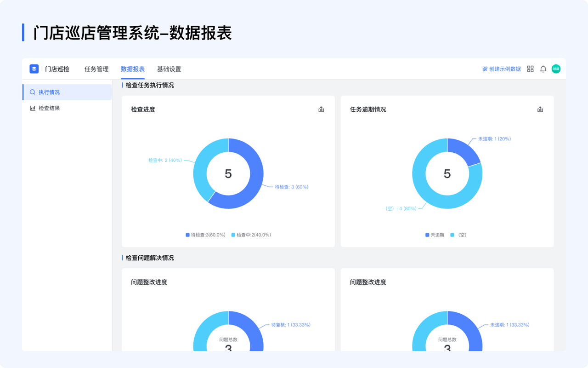Click the search icon beside 执行情况
The image size is (588, 368).
point(33,92)
